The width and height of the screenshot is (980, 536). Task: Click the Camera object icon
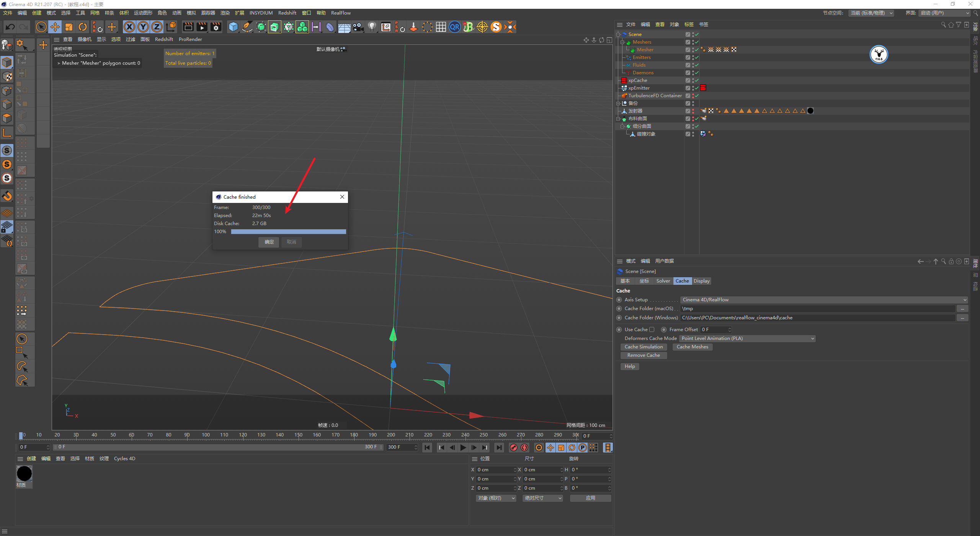tap(358, 27)
